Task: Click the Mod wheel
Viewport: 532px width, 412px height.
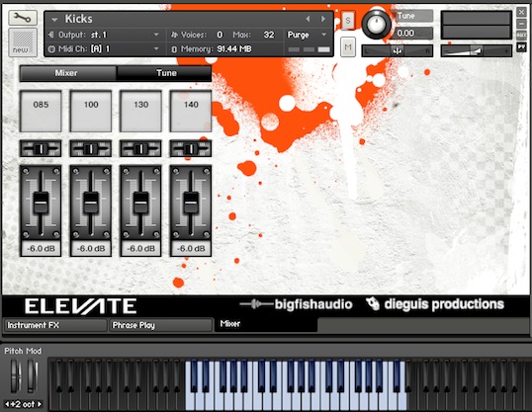Action: [33, 376]
